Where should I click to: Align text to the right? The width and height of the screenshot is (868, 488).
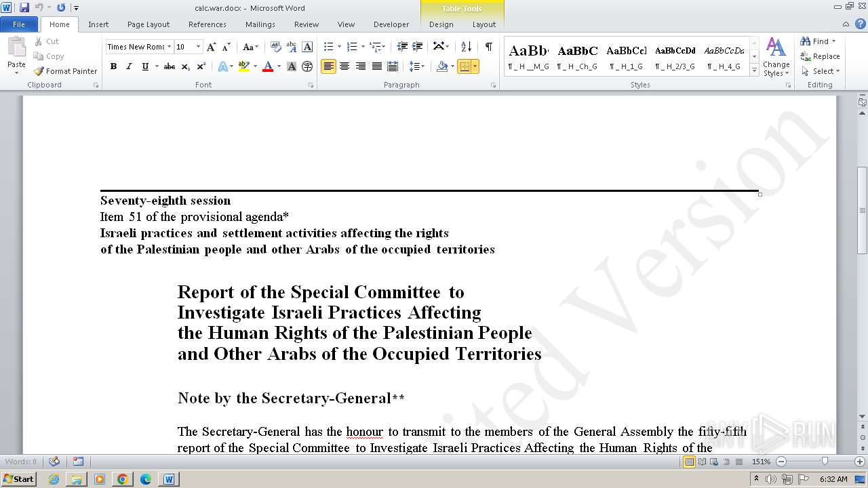click(361, 66)
